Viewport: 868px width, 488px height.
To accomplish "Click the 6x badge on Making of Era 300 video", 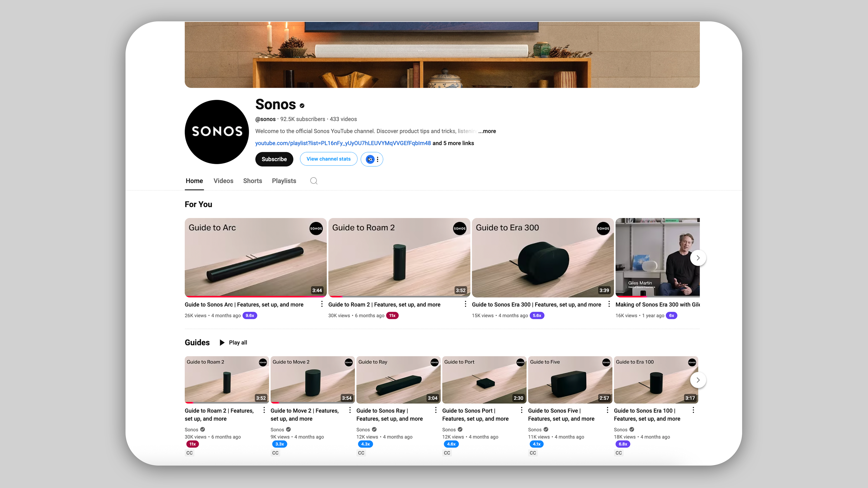I will point(671,316).
